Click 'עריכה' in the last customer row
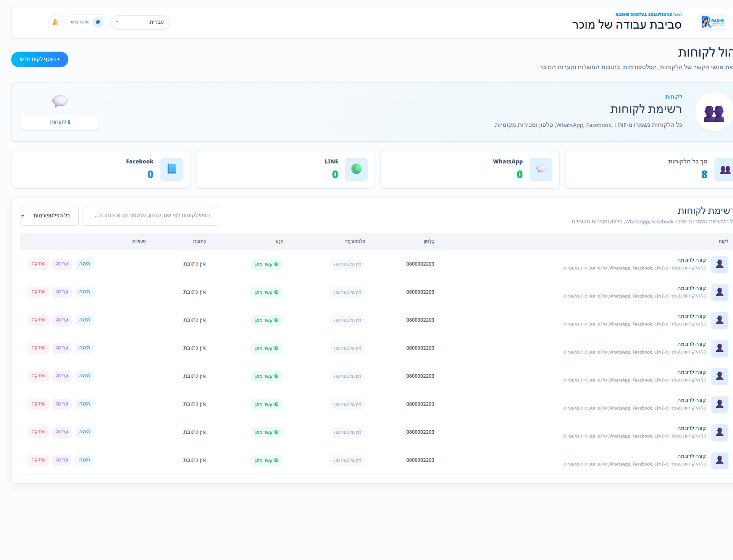 [62, 460]
